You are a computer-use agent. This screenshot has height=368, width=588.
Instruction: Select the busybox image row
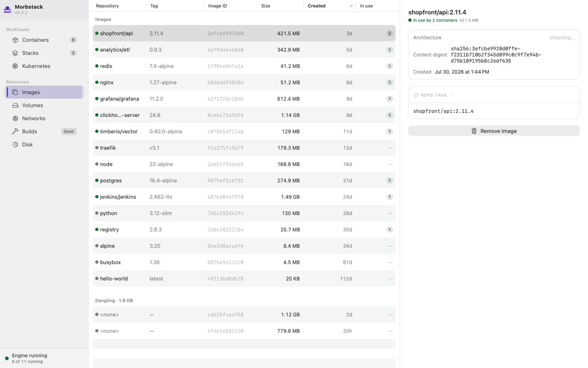pos(244,262)
